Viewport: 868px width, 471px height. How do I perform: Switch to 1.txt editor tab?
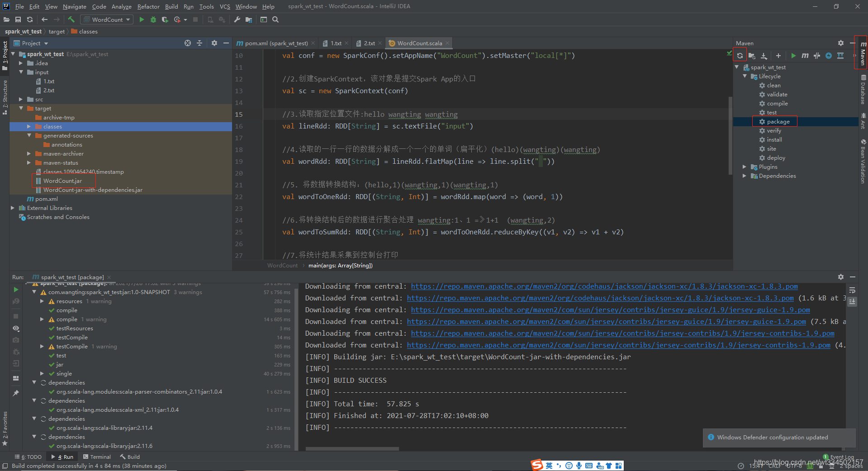[x=335, y=43]
